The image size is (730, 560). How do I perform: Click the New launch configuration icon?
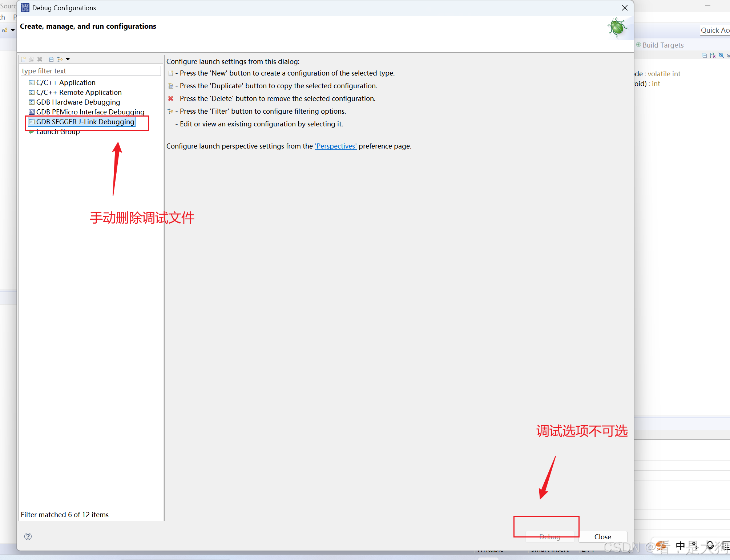click(23, 59)
